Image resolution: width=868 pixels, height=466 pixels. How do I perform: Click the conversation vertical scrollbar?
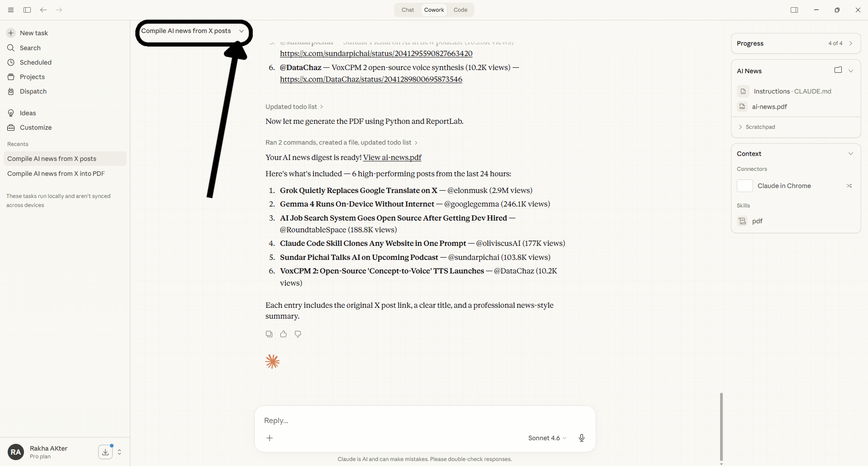pos(721,426)
